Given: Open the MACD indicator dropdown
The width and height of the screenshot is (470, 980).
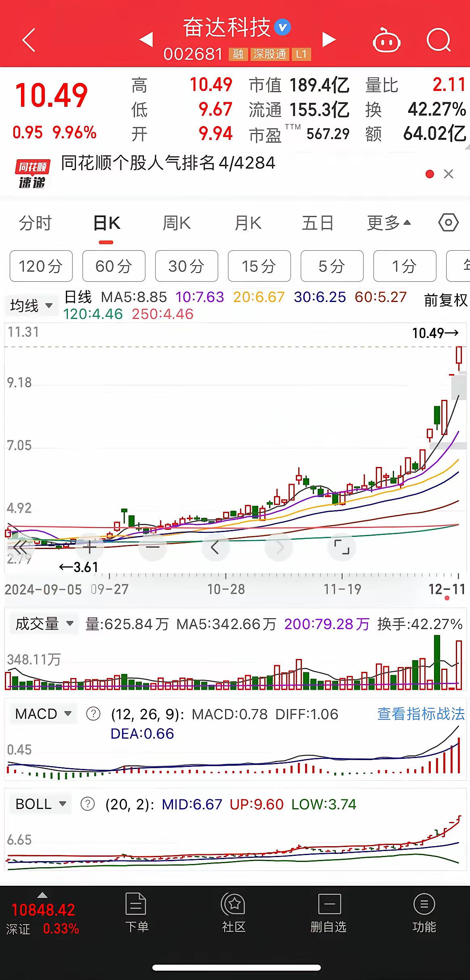Looking at the screenshot, I should pyautogui.click(x=43, y=714).
